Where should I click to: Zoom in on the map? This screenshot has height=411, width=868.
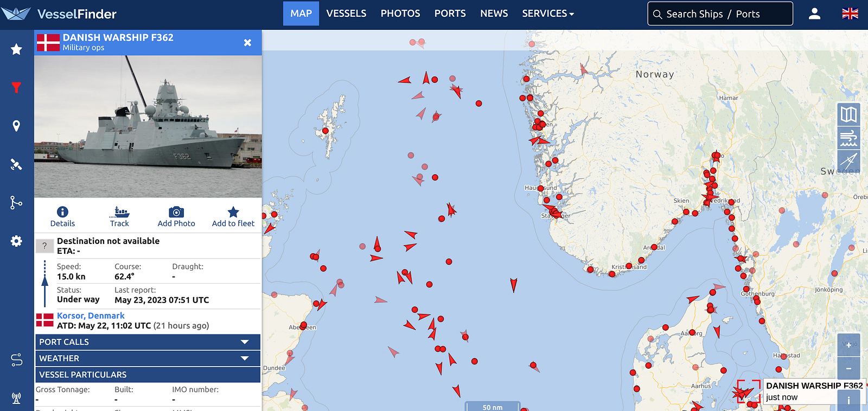[848, 345]
